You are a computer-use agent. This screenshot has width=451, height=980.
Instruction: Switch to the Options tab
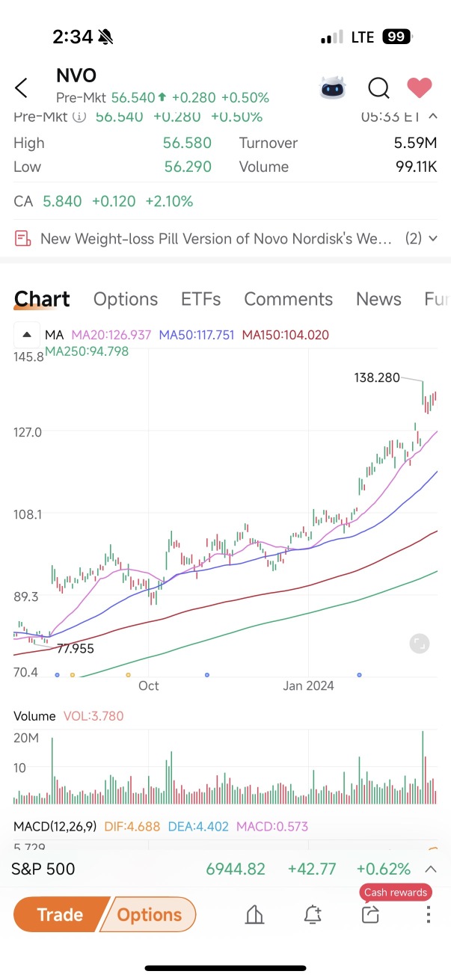[126, 299]
